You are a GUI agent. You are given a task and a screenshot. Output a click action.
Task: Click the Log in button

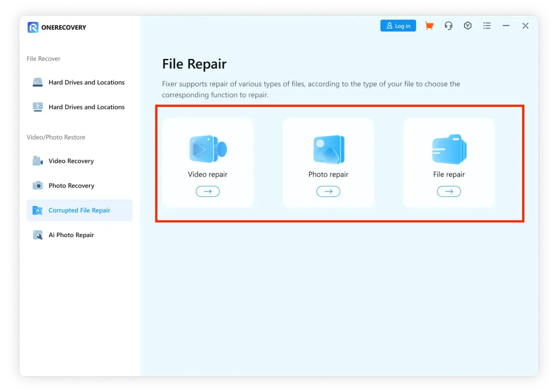click(398, 26)
